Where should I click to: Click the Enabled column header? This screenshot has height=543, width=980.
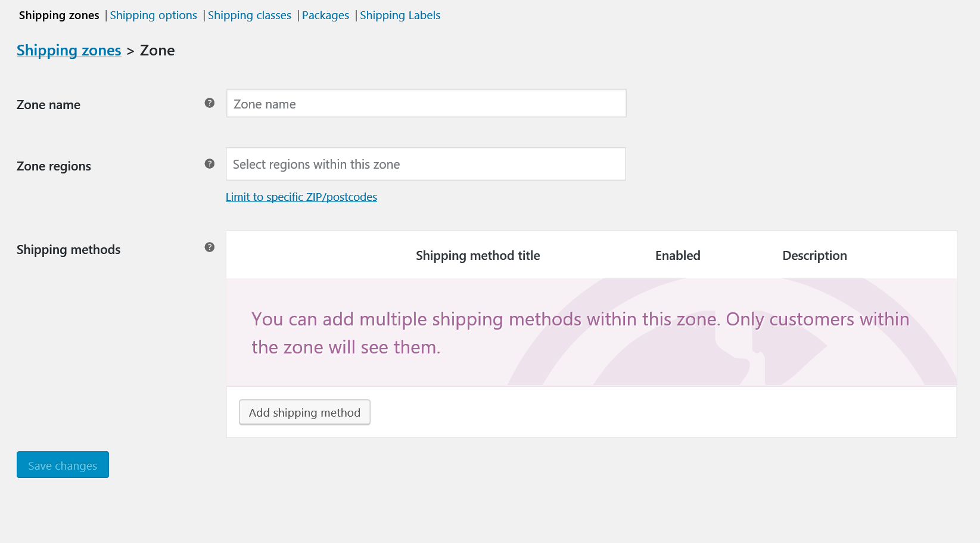tap(678, 256)
